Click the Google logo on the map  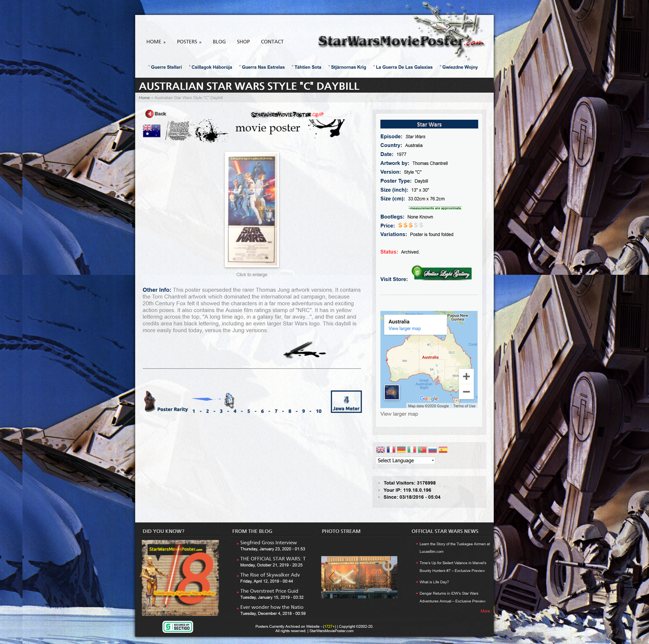point(429,398)
